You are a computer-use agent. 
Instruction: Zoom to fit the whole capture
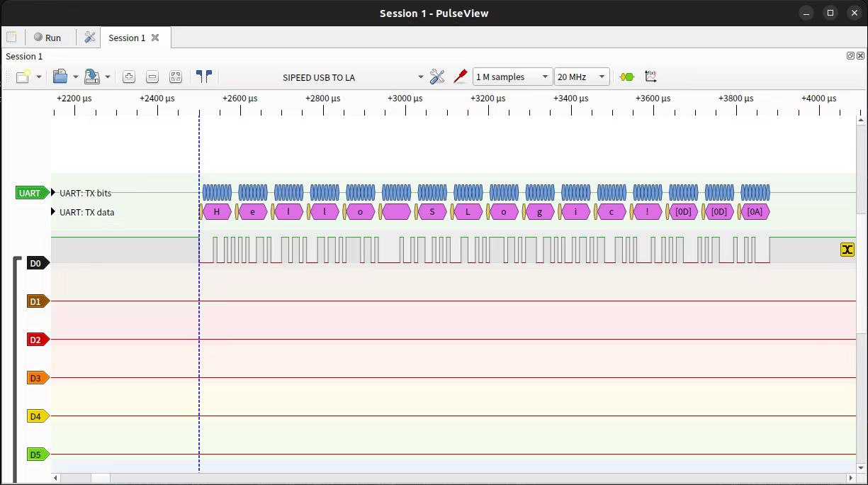coord(176,77)
